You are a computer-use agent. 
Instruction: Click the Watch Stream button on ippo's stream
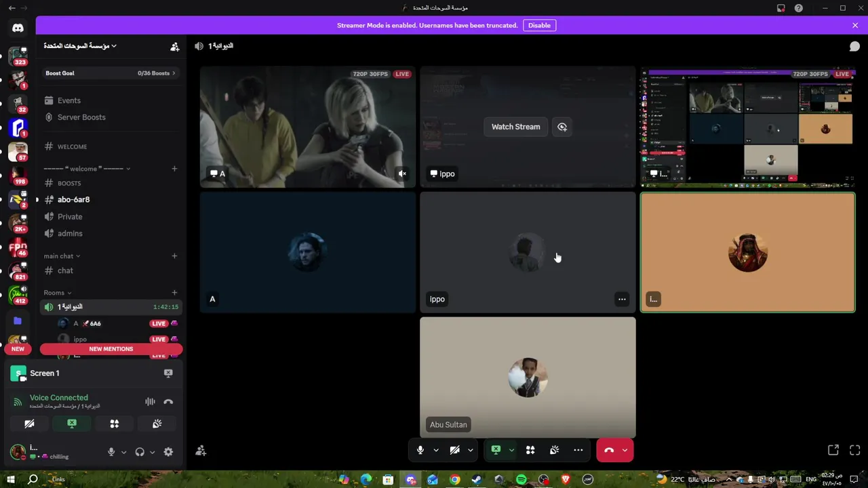[515, 127]
